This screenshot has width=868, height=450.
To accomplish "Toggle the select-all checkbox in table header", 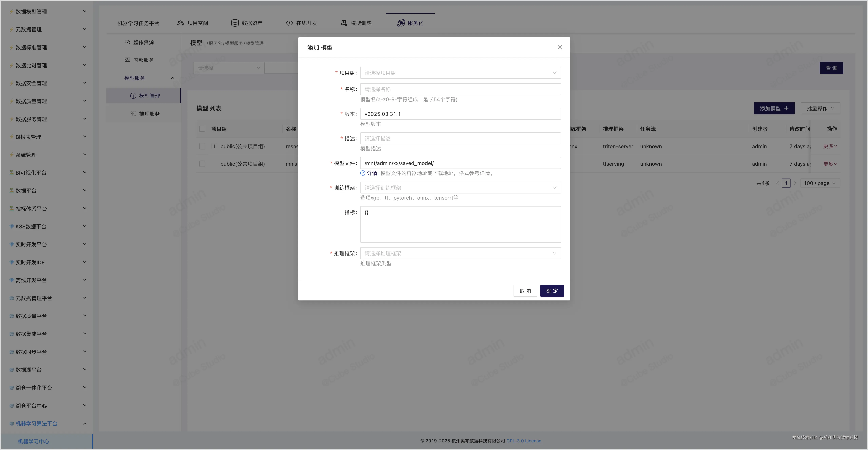I will (x=202, y=129).
